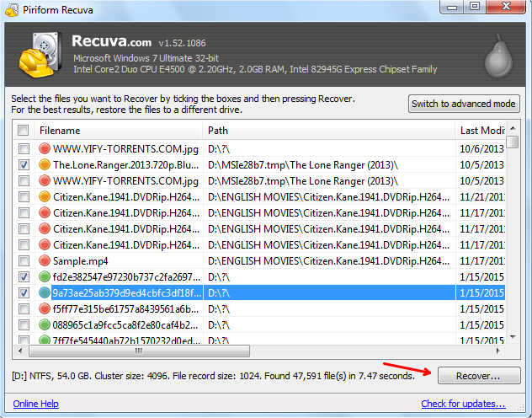Select the fd2e382547e97230b737 filename
This screenshot has width=532, height=418.
tap(126, 277)
